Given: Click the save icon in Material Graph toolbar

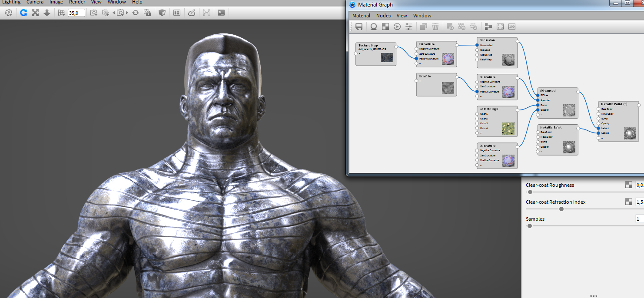Looking at the screenshot, I should tap(359, 26).
